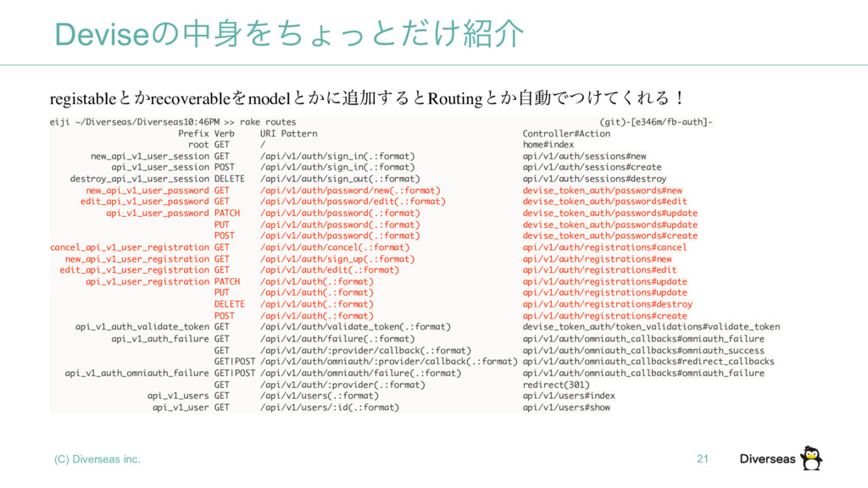868x488 pixels.
Task: Click 'devise_token_auth/passwords#edit' action
Action: point(604,202)
